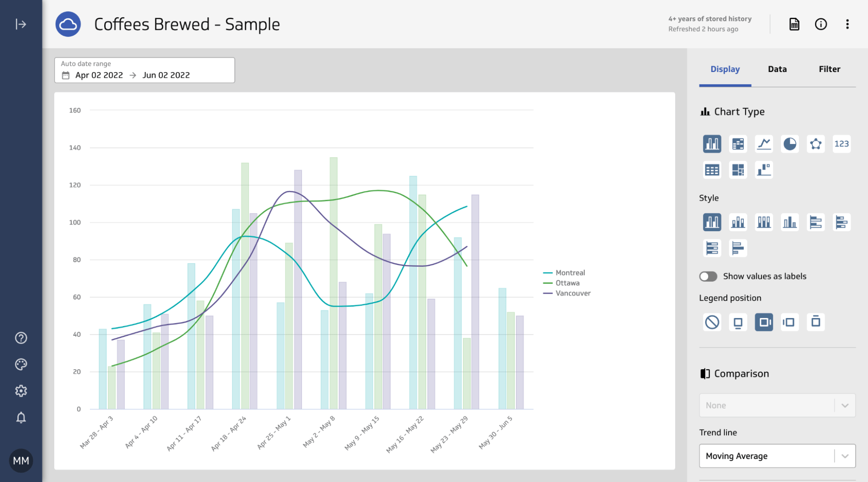Expand the Moving Average trend line dropdown
Screen dimensions: 868x482
click(777, 456)
